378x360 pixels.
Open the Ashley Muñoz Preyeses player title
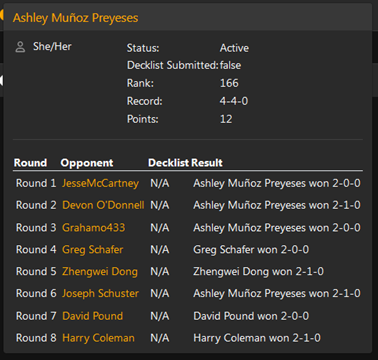(x=75, y=18)
